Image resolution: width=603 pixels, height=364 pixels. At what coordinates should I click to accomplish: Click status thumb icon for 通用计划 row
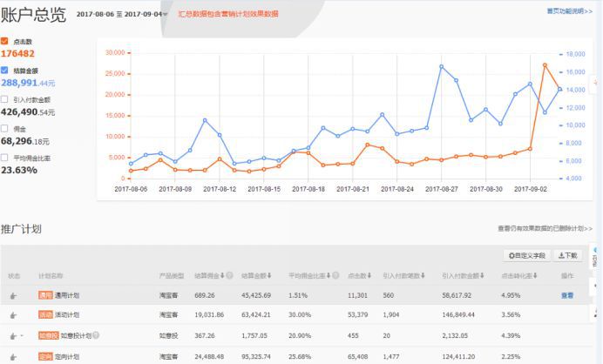(14, 296)
